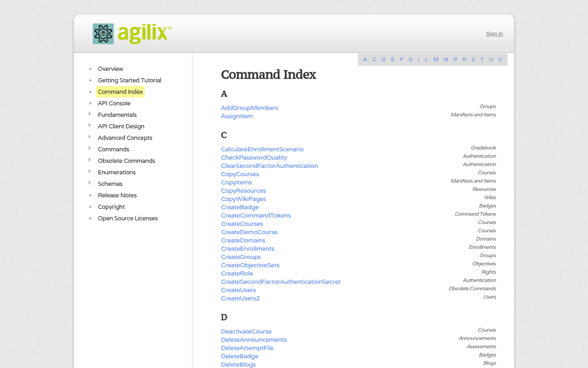Open CreateEnrollments command link
The height and width of the screenshot is (368, 588).
[x=248, y=248]
